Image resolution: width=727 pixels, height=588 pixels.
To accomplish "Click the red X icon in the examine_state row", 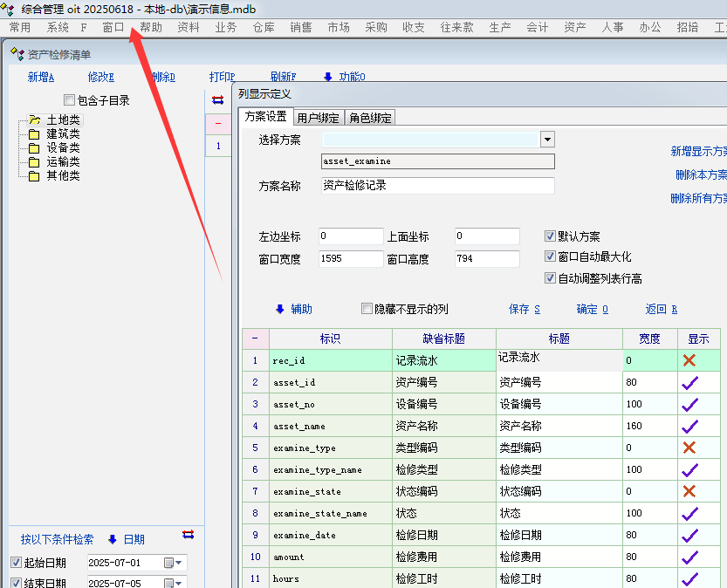I will 689,491.
